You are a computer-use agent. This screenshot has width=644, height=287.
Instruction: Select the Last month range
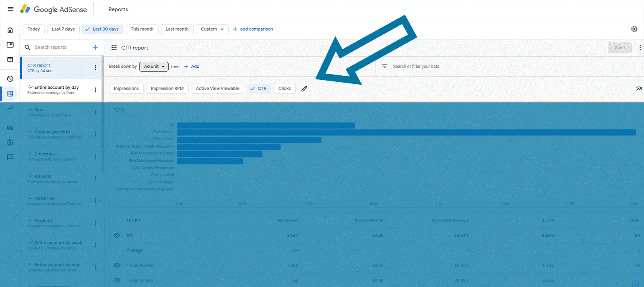coord(177,29)
